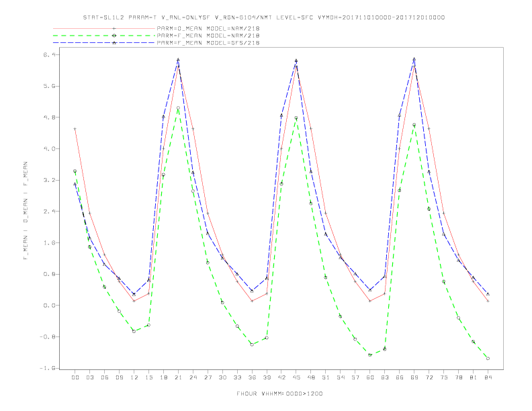This screenshot has width=532, height=411.
Task: Click x-axis forecast hour label 36
Action: point(252,377)
